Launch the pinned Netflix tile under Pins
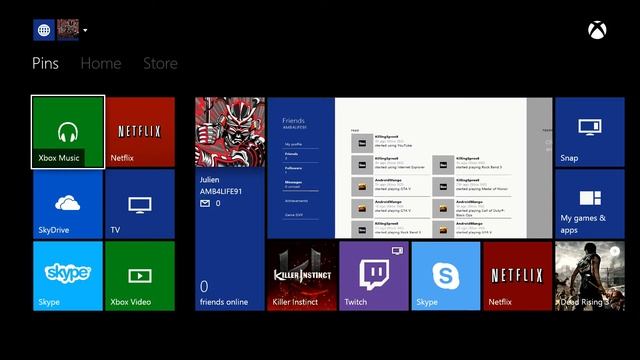Image resolution: width=640 pixels, height=360 pixels. coord(140,132)
